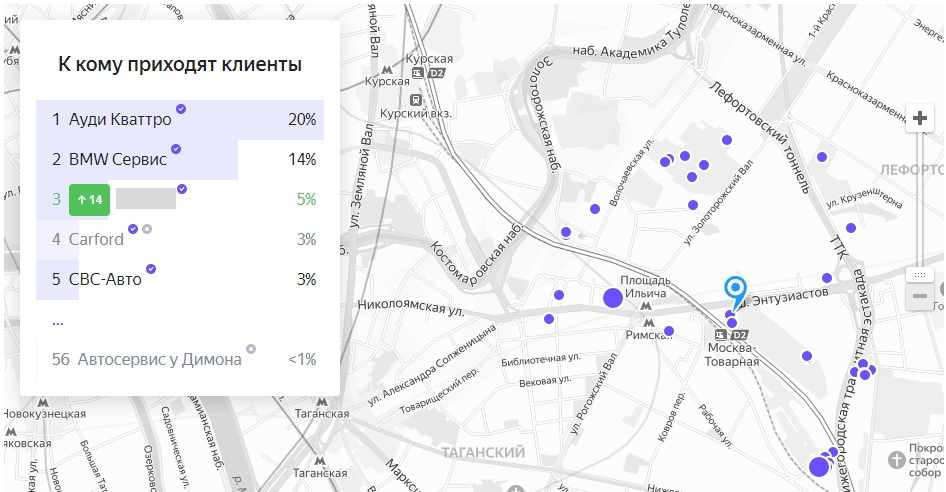946x492 pixels.
Task: Click the map zoom in plus button
Action: click(x=919, y=118)
